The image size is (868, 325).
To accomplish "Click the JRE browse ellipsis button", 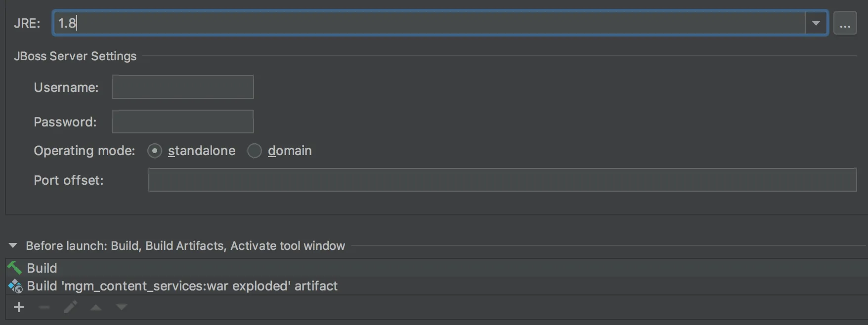I will (x=845, y=23).
